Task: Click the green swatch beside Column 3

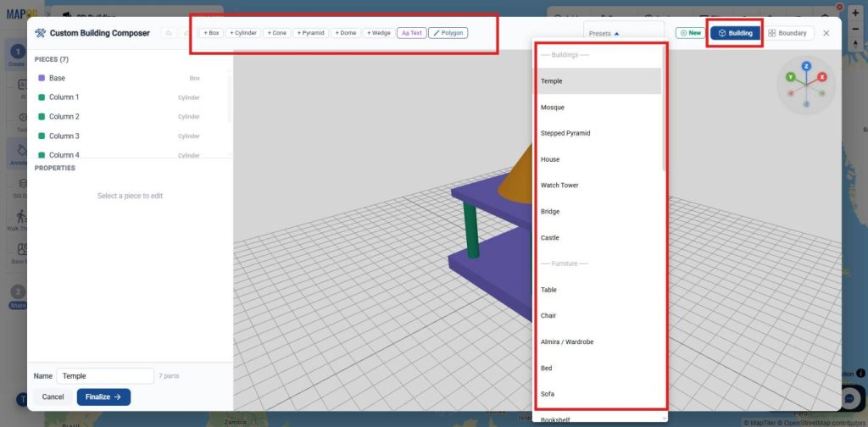Action: pyautogui.click(x=42, y=136)
